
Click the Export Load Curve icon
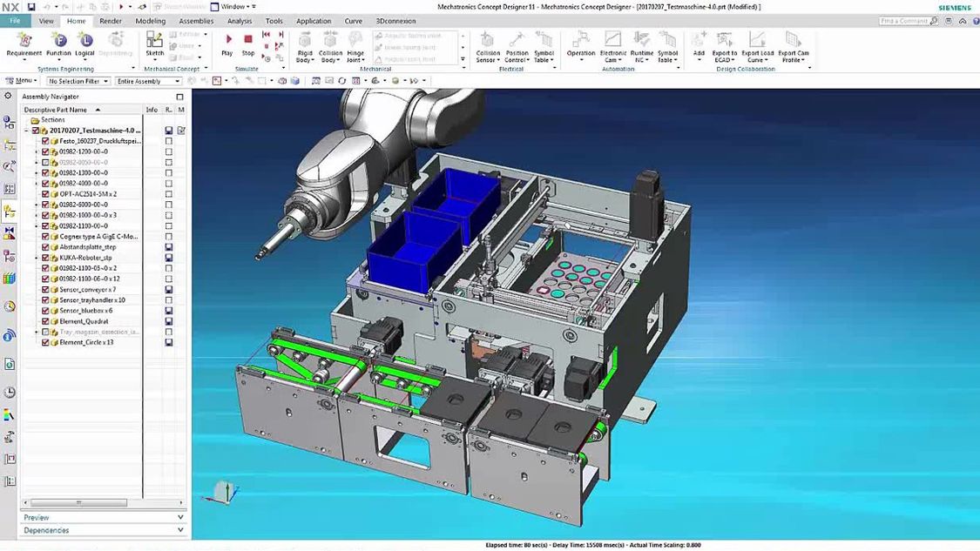pyautogui.click(x=758, y=40)
